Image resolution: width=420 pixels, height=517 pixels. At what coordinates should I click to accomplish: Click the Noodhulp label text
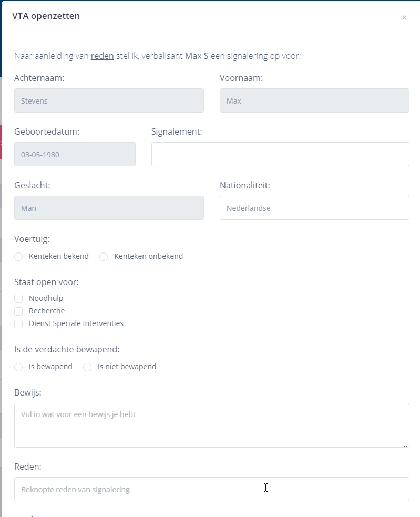click(x=46, y=299)
